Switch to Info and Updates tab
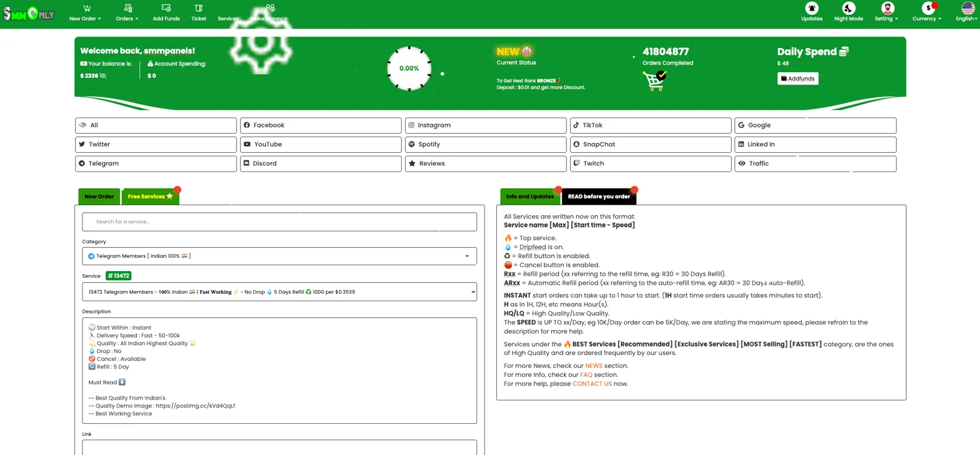Viewport: 980px width, 455px height. click(529, 196)
